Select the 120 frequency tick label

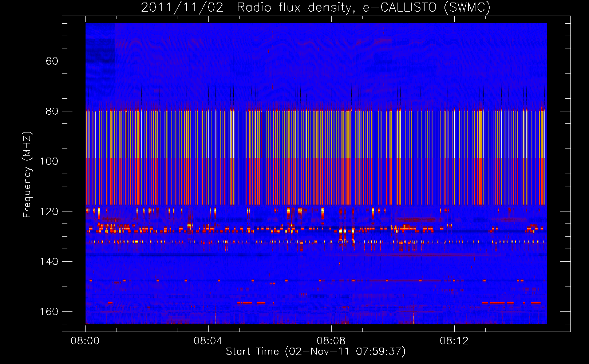pos(49,211)
